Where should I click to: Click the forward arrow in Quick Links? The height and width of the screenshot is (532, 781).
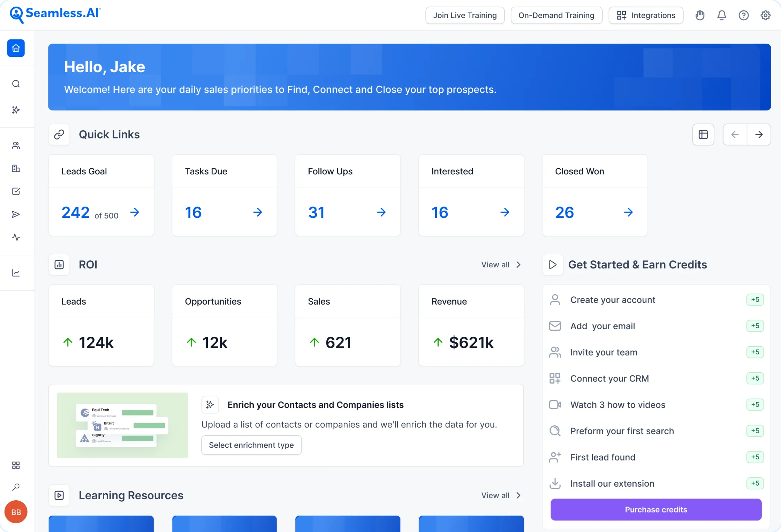coord(759,134)
